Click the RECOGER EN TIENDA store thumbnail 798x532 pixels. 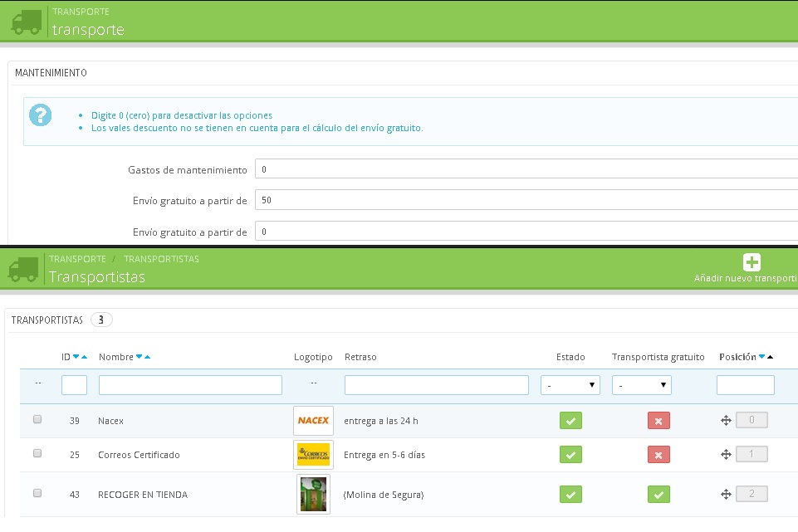(x=314, y=495)
